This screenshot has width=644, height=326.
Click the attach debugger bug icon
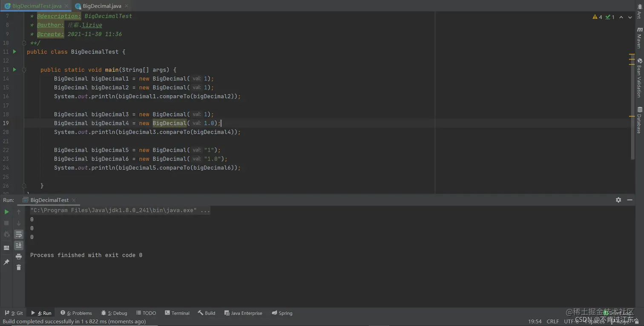[6, 234]
